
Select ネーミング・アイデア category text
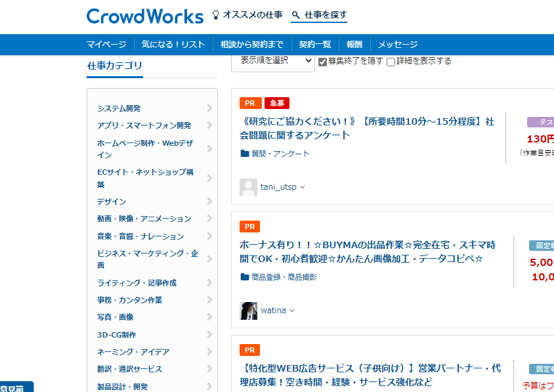(133, 351)
